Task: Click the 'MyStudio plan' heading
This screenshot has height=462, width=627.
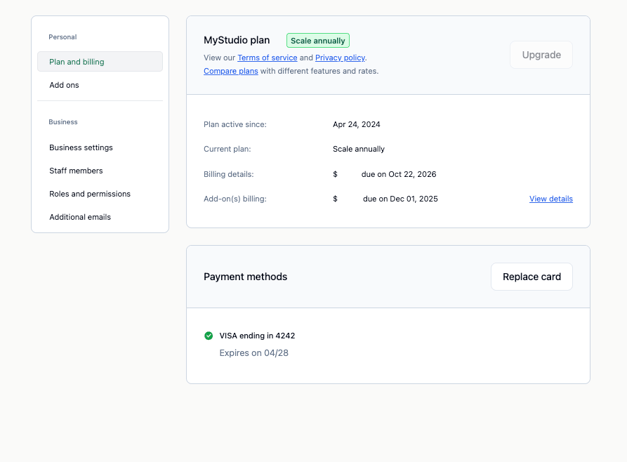Action: [x=237, y=40]
